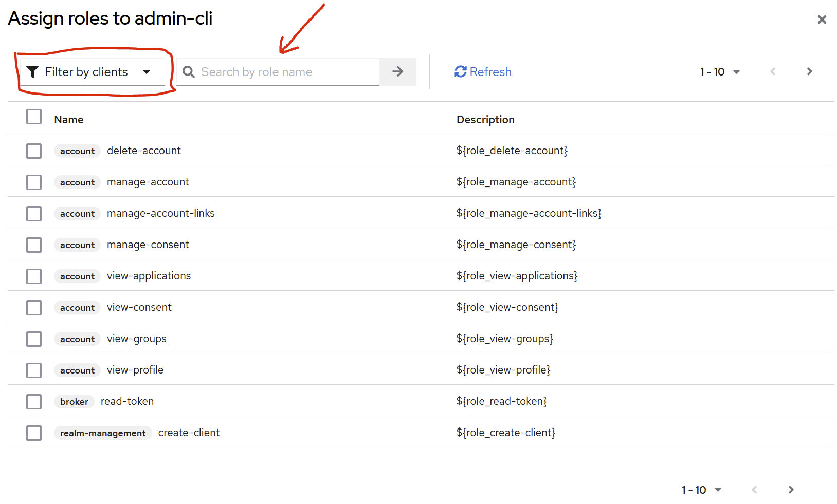Expand the top 1 - 10 pagination dropdown

pos(720,72)
